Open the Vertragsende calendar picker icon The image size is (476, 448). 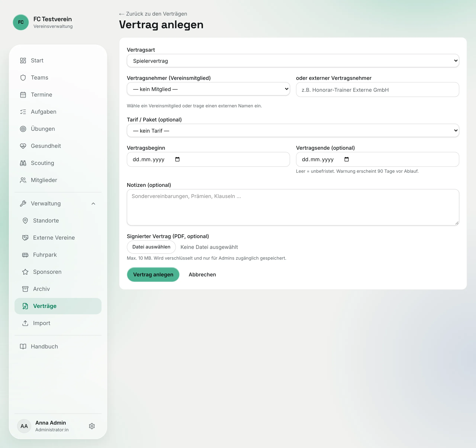[x=346, y=159]
